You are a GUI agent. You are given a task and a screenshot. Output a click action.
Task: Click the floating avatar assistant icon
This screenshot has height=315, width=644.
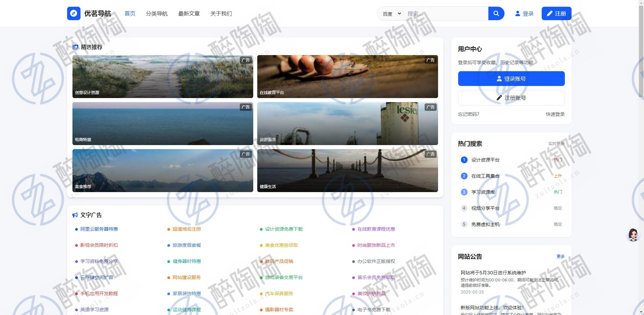pyautogui.click(x=633, y=234)
